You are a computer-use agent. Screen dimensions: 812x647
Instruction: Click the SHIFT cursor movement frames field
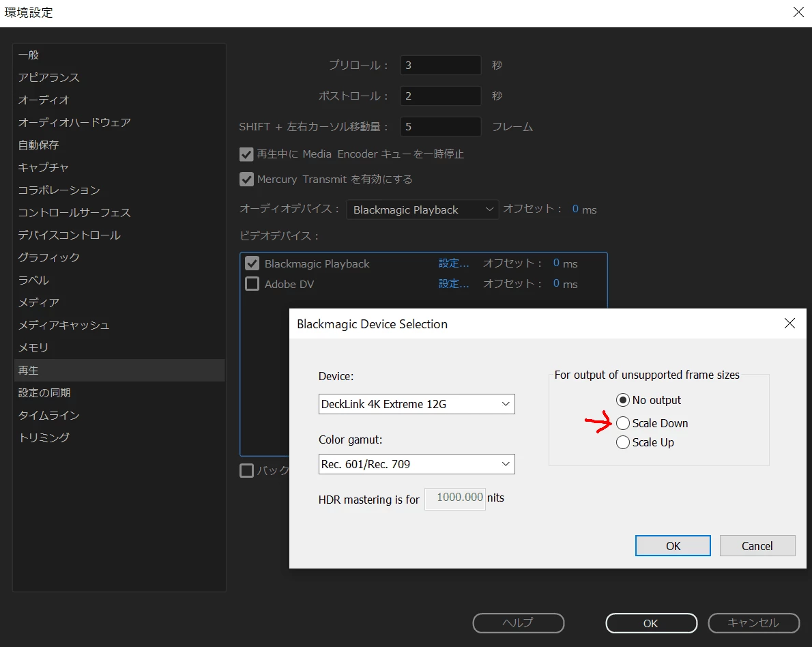[x=441, y=126]
